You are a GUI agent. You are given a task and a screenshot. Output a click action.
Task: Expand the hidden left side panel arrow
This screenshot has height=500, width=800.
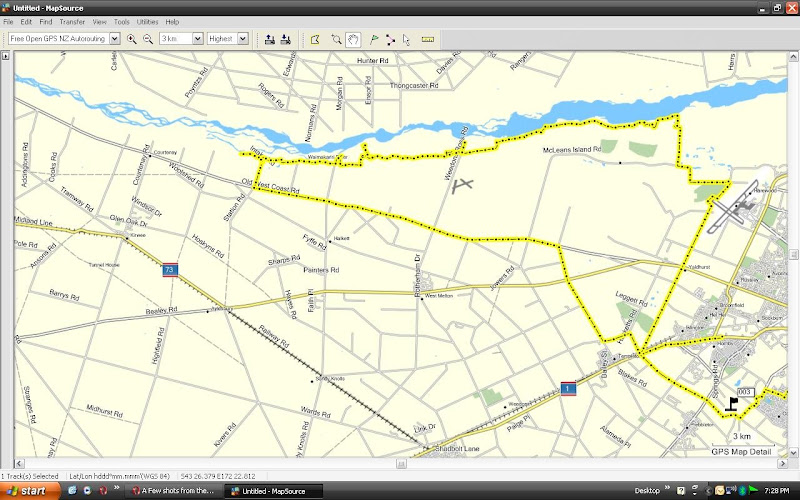coord(6,56)
